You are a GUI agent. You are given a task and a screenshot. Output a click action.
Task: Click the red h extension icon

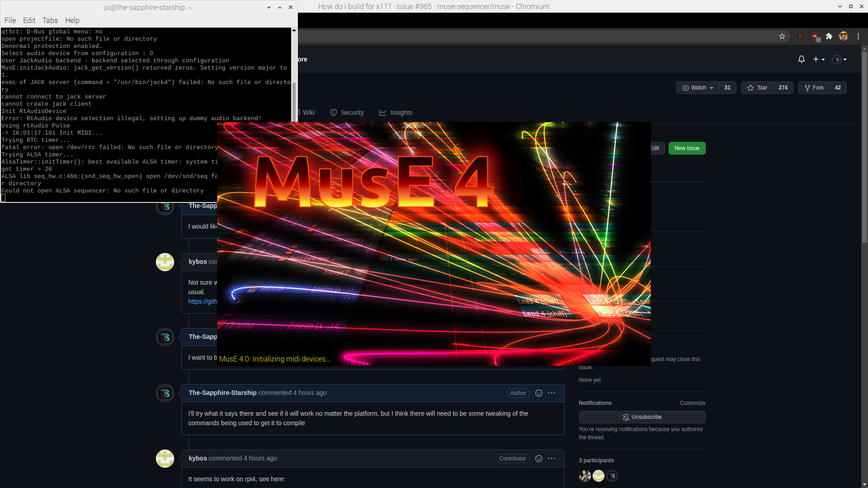[x=801, y=36]
